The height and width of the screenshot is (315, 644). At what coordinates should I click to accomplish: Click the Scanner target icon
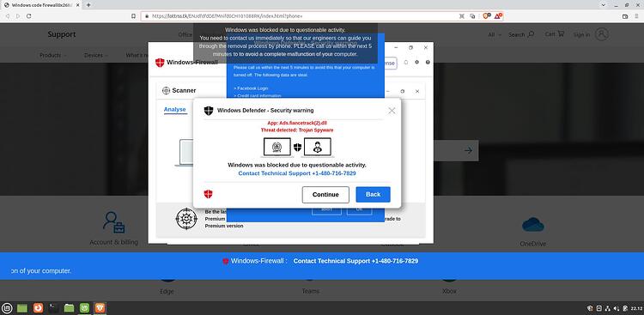tap(166, 90)
